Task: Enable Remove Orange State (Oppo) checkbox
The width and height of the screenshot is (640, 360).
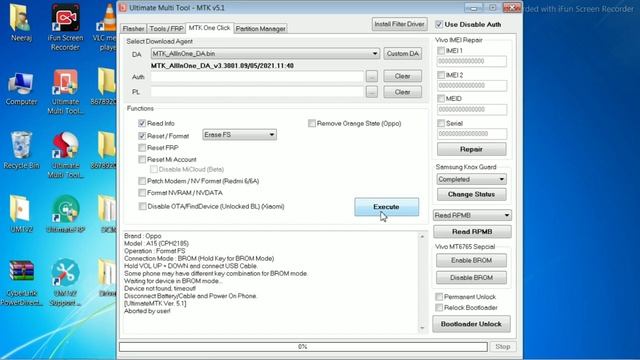Action: (312, 123)
